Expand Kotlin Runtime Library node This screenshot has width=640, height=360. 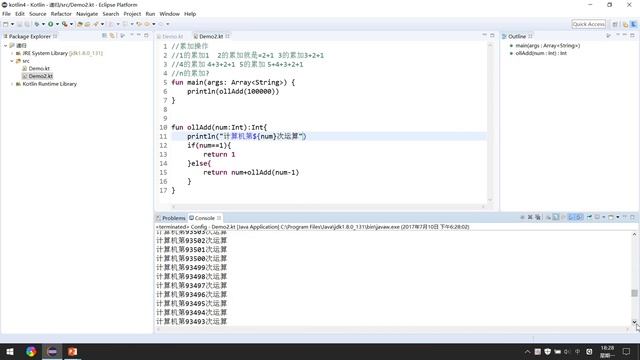coord(12,84)
